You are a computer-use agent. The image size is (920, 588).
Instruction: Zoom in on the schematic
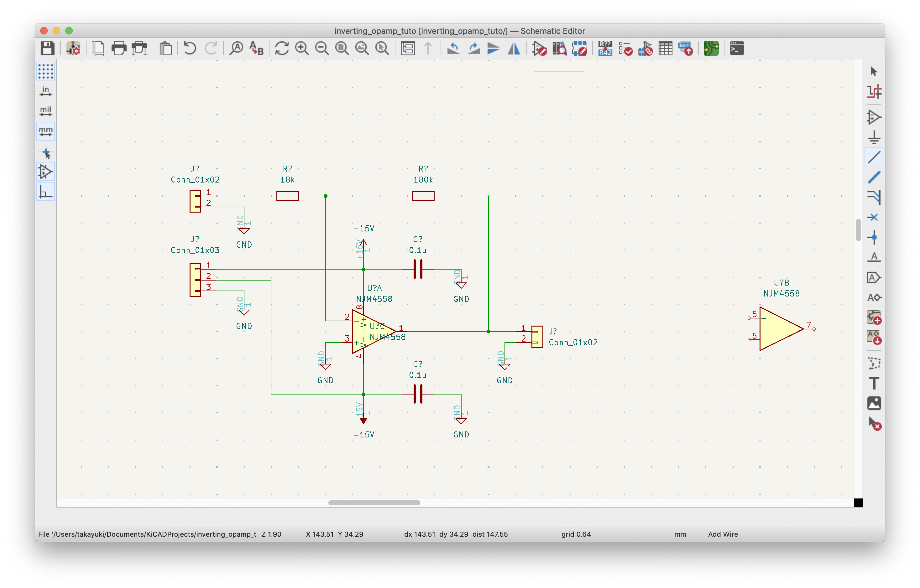click(x=302, y=49)
